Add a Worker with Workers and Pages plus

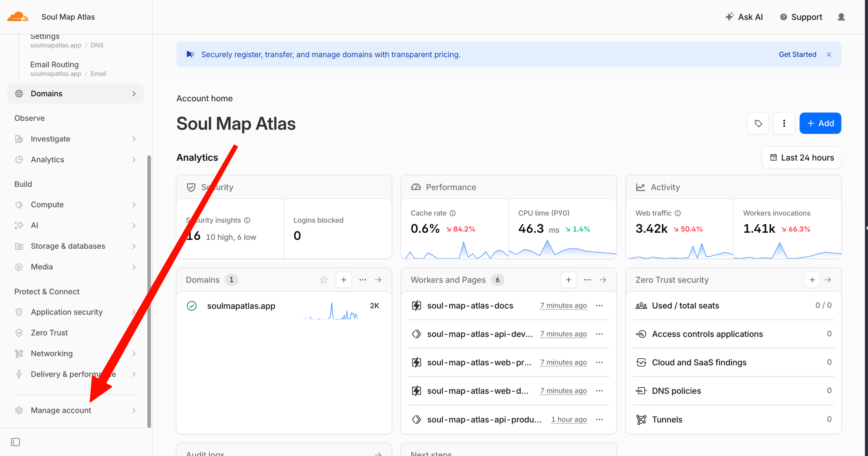click(569, 280)
